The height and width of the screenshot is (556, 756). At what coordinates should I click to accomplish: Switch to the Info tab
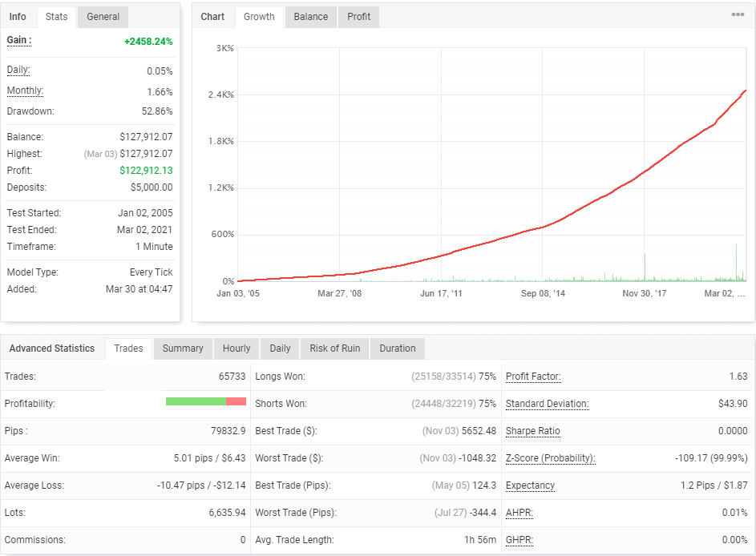click(x=18, y=17)
